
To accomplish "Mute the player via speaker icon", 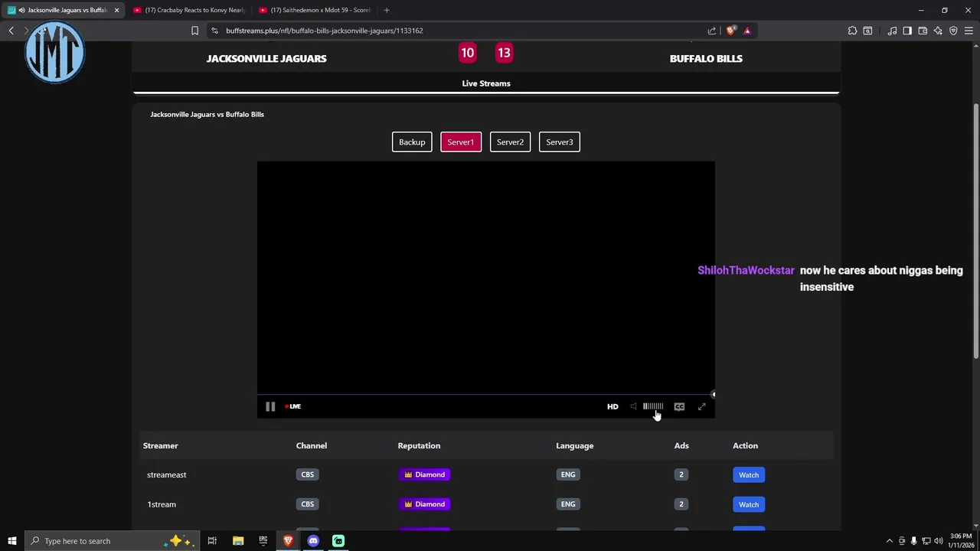I will (x=633, y=406).
